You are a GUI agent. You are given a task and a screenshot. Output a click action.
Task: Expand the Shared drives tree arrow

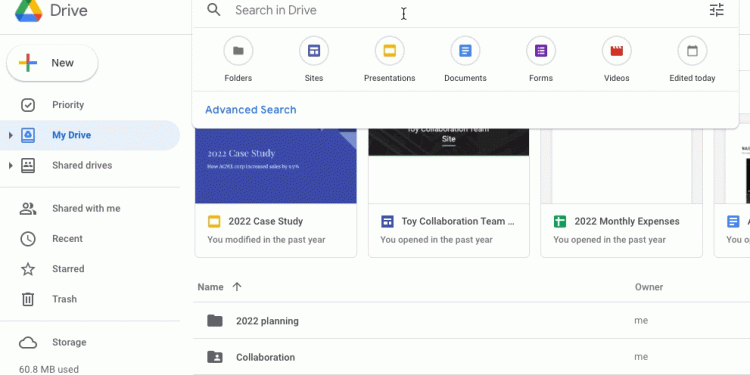(x=11, y=165)
